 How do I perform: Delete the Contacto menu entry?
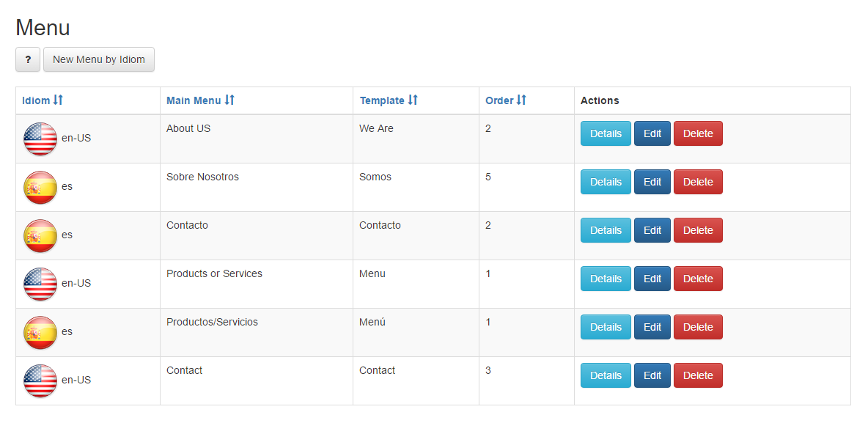point(698,230)
